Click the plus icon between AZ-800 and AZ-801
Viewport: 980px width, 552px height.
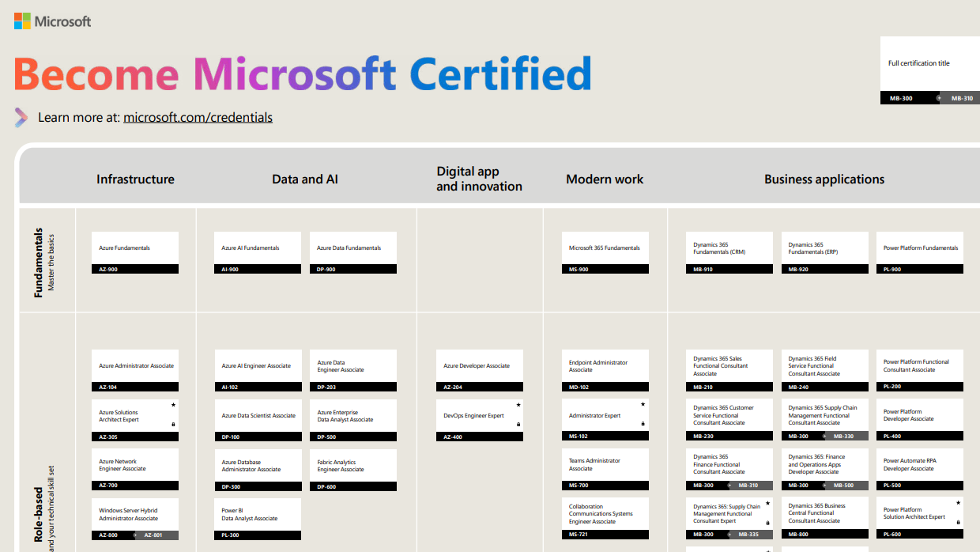click(x=135, y=535)
